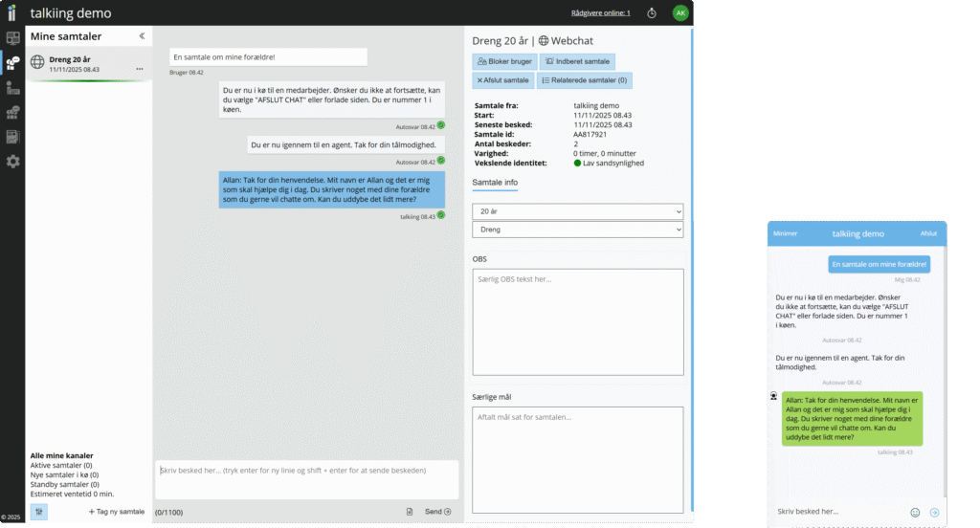Click the send arrow in webchat widget
The width and height of the screenshot is (980, 528).
click(x=935, y=512)
